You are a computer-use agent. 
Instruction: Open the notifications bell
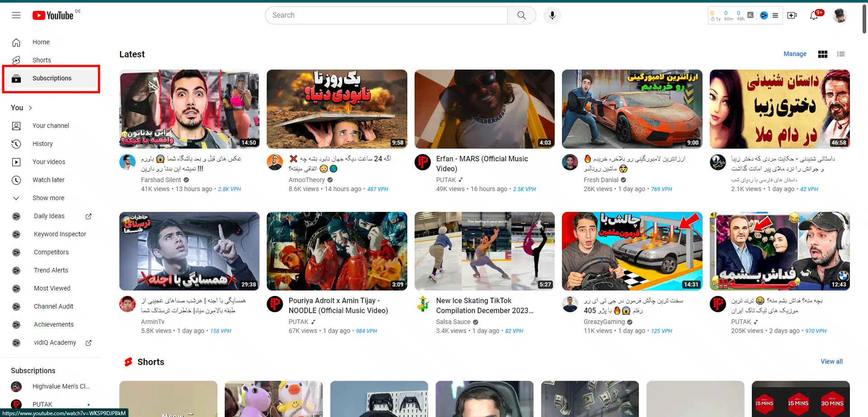tap(814, 15)
